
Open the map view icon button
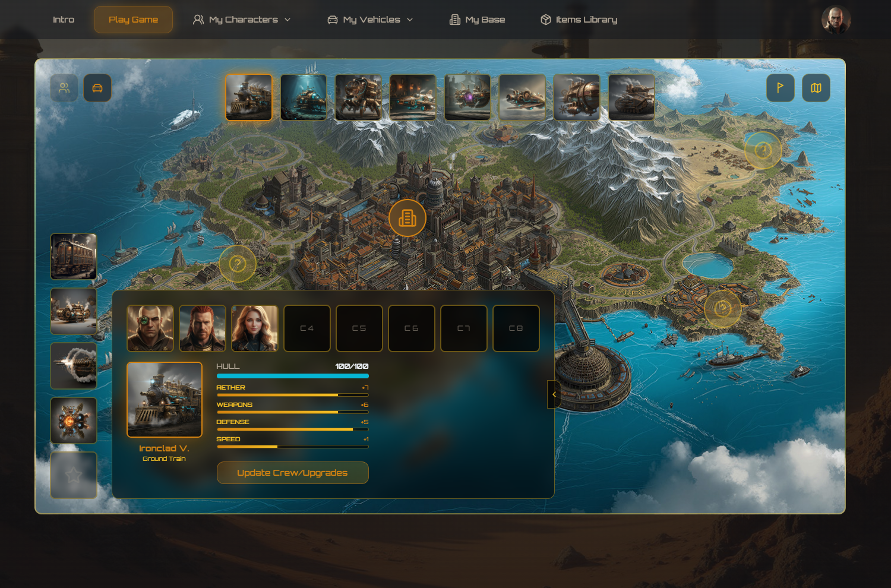816,88
